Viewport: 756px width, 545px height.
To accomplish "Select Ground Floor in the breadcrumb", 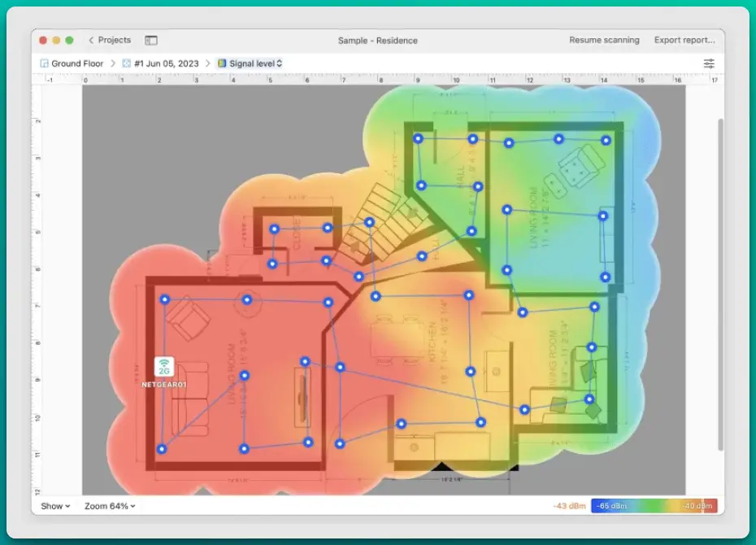I will 77,63.
